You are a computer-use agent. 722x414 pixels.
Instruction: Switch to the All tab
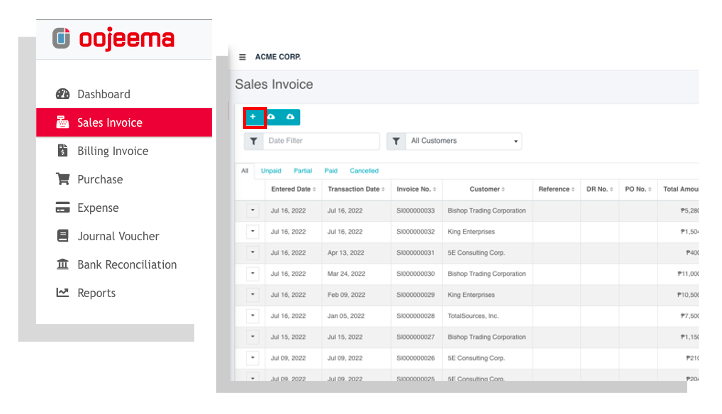click(x=245, y=171)
